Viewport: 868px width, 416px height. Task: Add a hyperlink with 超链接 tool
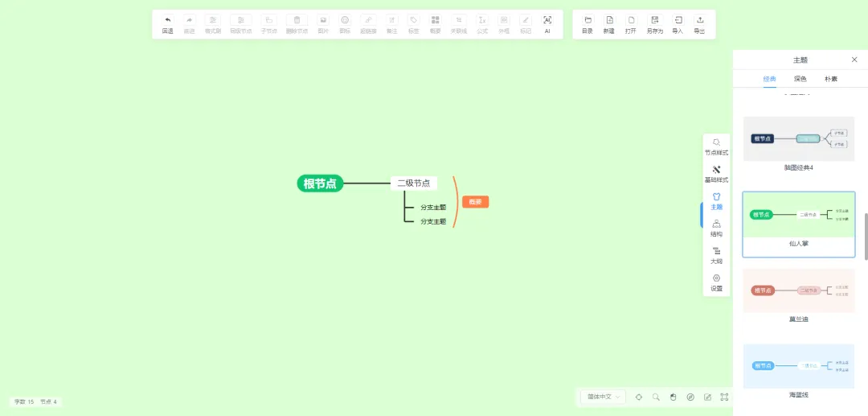click(x=368, y=20)
